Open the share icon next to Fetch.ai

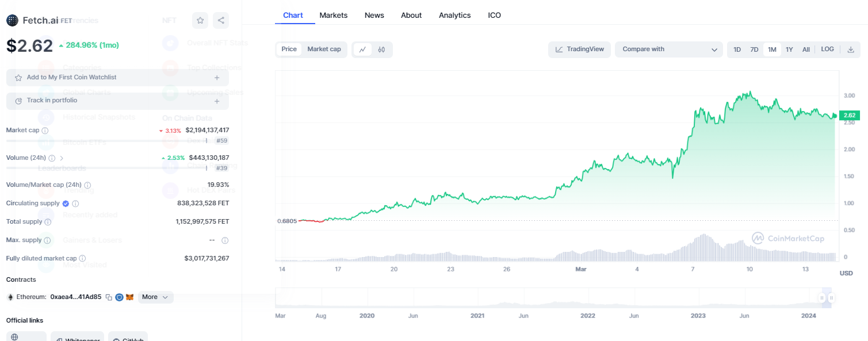221,20
